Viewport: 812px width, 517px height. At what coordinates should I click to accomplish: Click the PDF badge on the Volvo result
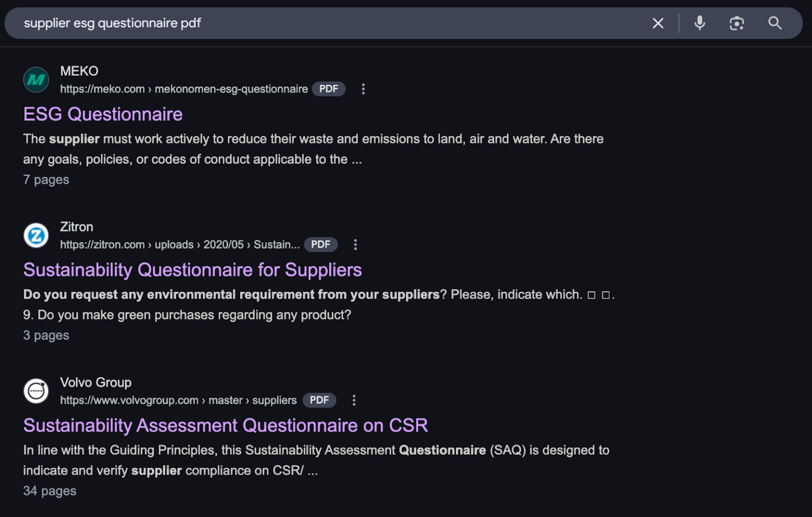pos(319,400)
